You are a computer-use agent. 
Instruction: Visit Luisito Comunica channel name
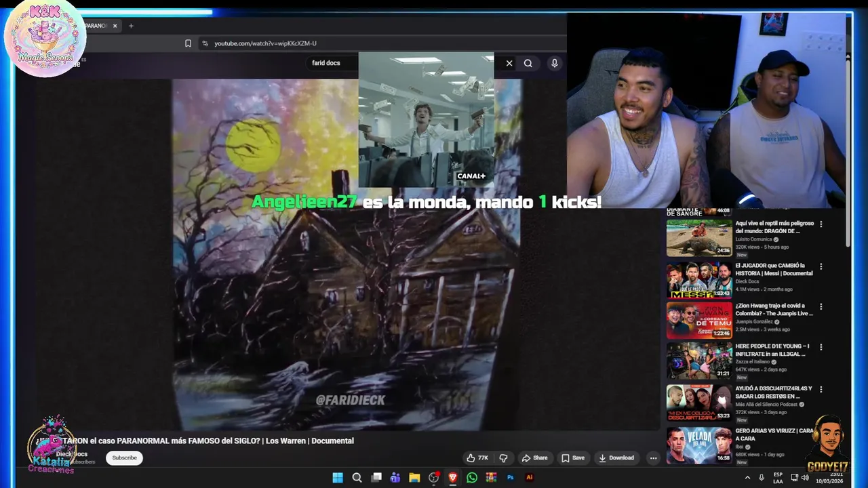tap(755, 239)
